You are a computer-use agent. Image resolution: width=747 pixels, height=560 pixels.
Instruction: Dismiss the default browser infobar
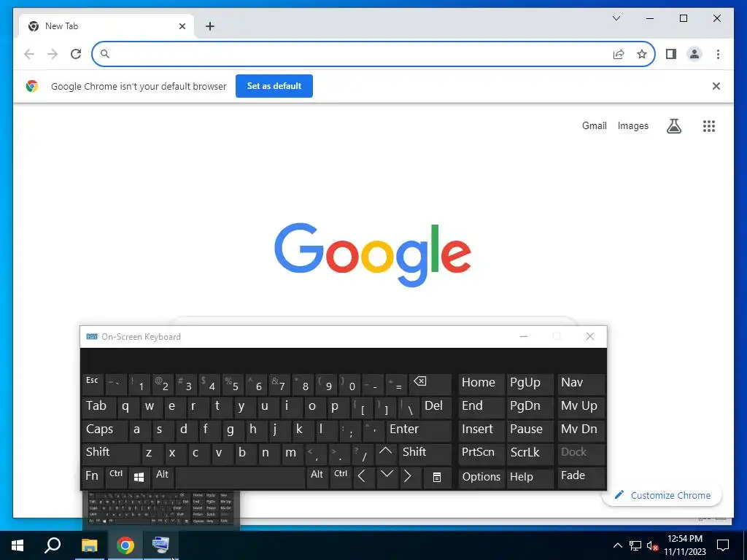point(716,86)
